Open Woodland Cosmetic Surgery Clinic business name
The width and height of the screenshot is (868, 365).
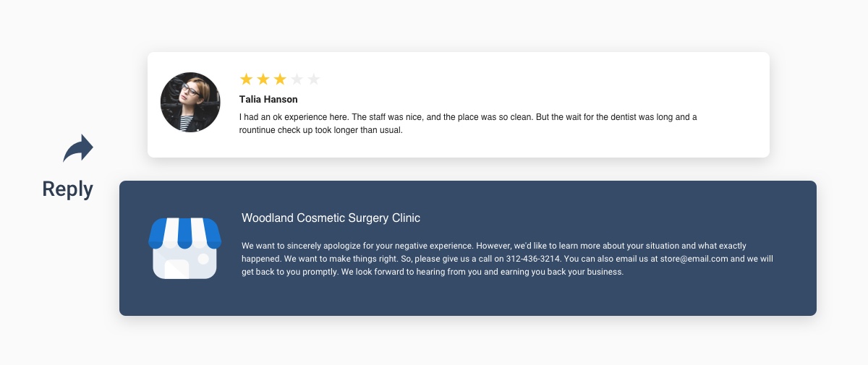click(x=331, y=218)
